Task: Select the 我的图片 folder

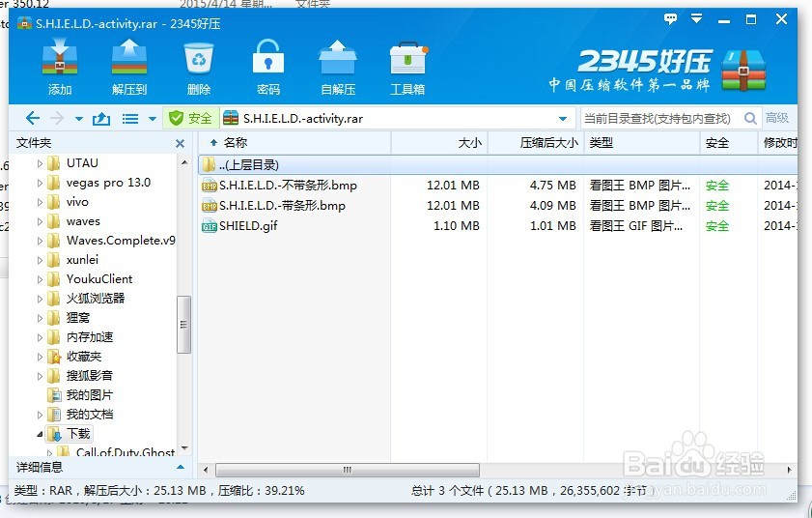Action: click(x=90, y=395)
